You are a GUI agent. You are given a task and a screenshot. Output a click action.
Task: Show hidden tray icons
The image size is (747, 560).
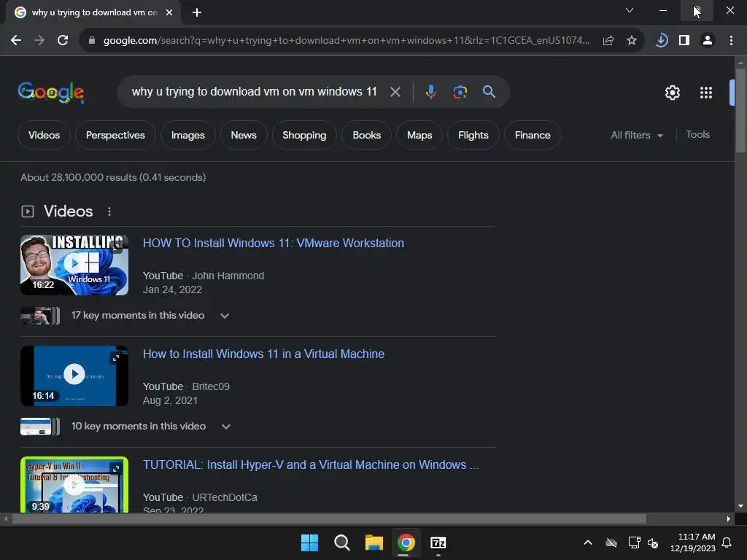[x=588, y=542]
